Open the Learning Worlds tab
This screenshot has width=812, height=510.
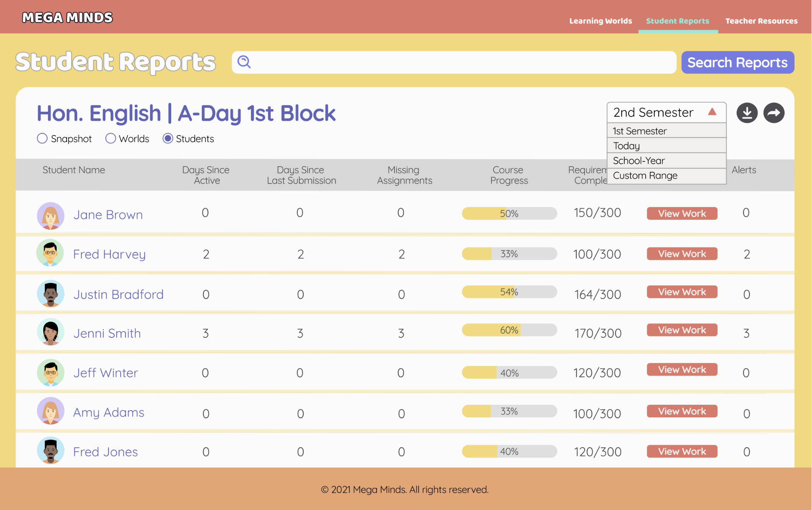coord(601,21)
